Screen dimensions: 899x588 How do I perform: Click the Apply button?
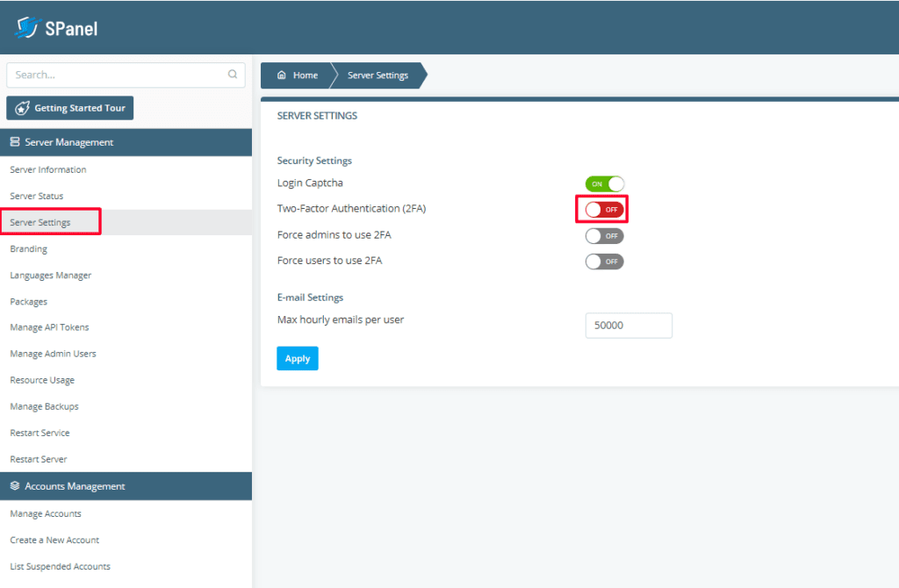point(297,358)
